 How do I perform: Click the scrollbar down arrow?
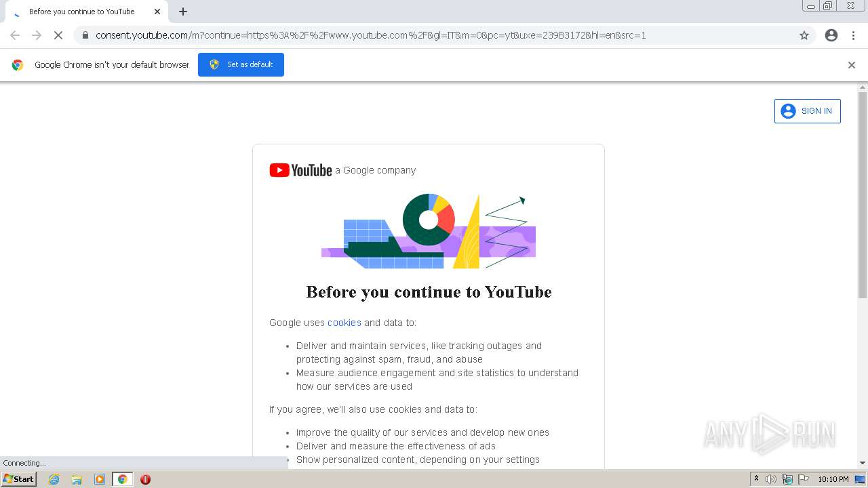(x=863, y=463)
